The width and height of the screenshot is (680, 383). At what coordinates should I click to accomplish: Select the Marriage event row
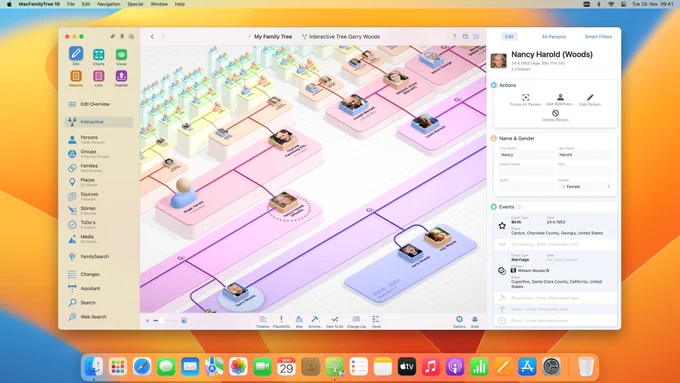pyautogui.click(x=556, y=271)
